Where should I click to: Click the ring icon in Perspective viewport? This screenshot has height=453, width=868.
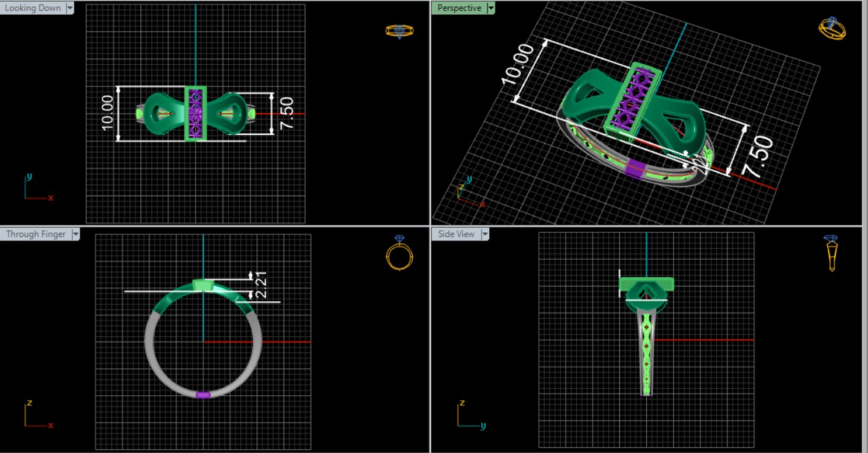(x=831, y=27)
